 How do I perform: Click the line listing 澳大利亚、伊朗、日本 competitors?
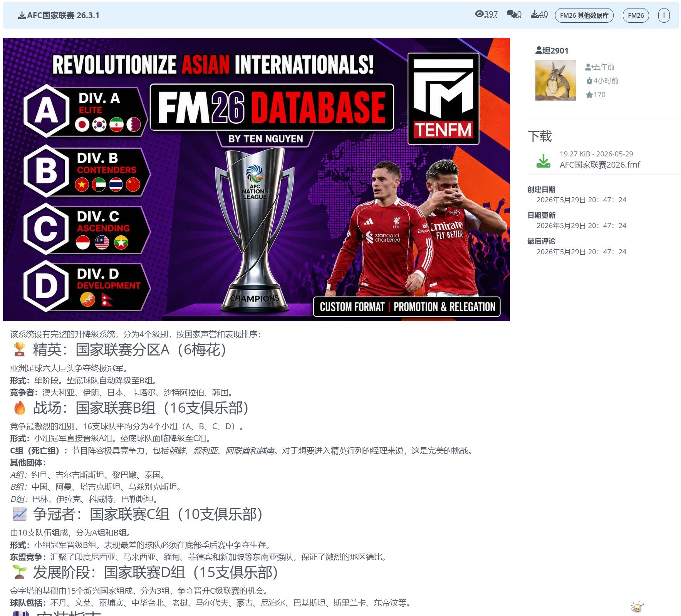click(122, 392)
